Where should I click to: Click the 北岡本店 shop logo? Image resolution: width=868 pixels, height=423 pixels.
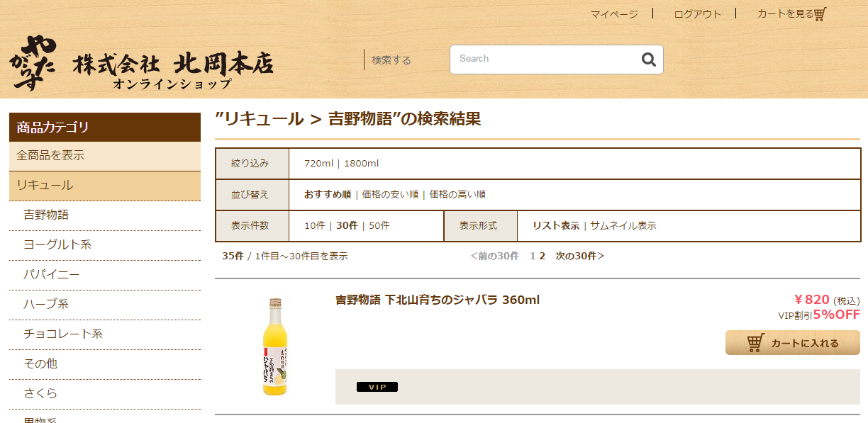pyautogui.click(x=141, y=63)
